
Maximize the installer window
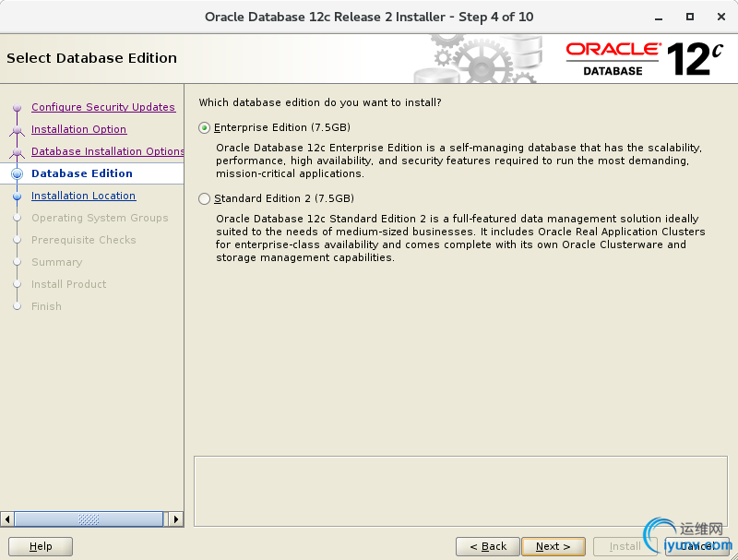689,17
